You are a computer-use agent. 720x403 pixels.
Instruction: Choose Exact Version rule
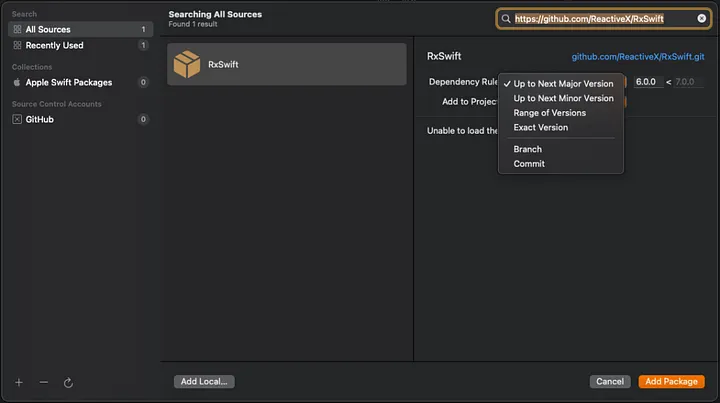coord(561,128)
